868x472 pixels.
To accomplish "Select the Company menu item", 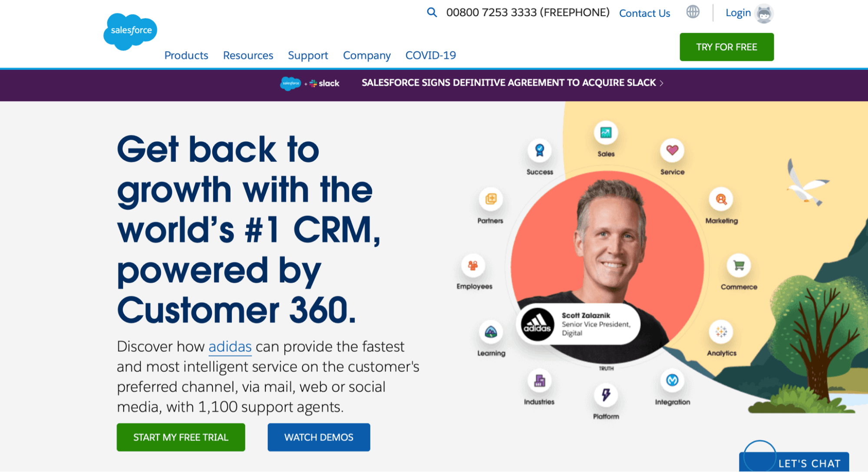I will [x=366, y=55].
